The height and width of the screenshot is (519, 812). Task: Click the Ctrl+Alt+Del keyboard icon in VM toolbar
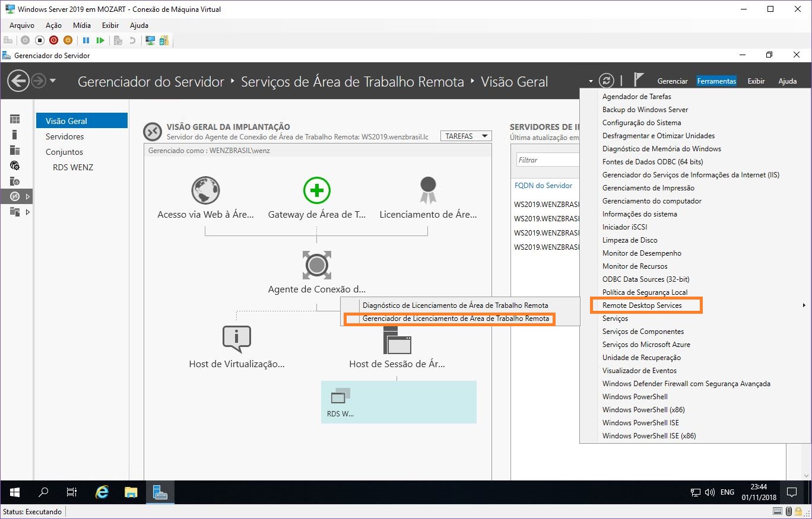coord(8,40)
